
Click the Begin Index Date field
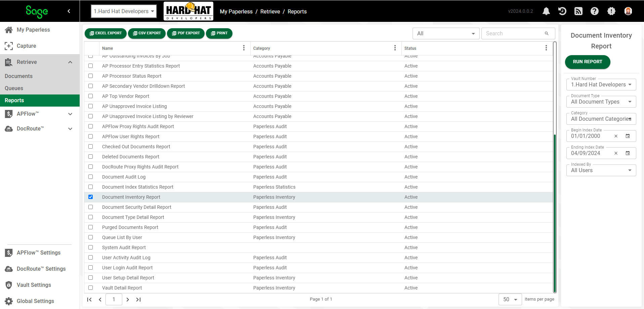[x=601, y=136]
